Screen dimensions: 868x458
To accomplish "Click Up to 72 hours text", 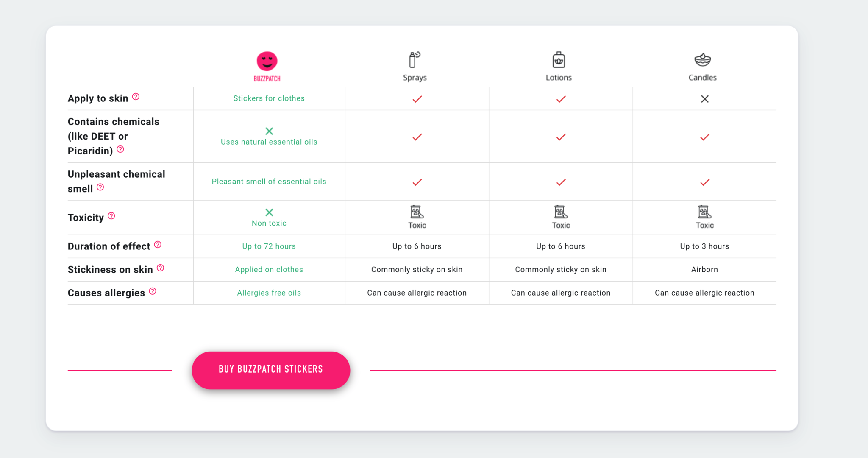I will coord(269,246).
